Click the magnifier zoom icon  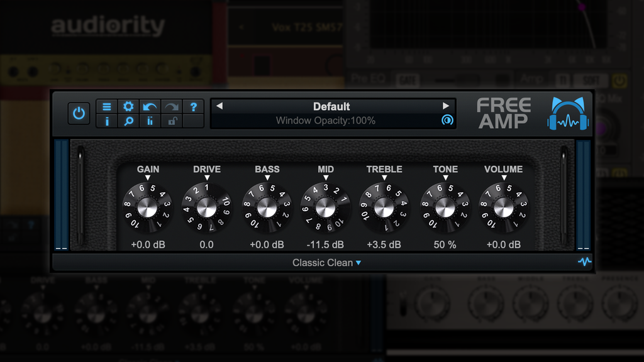128,121
